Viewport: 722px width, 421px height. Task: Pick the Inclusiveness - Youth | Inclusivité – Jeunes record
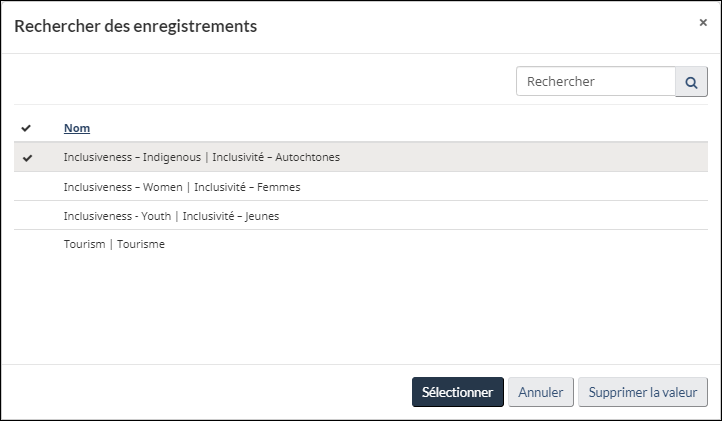point(170,216)
